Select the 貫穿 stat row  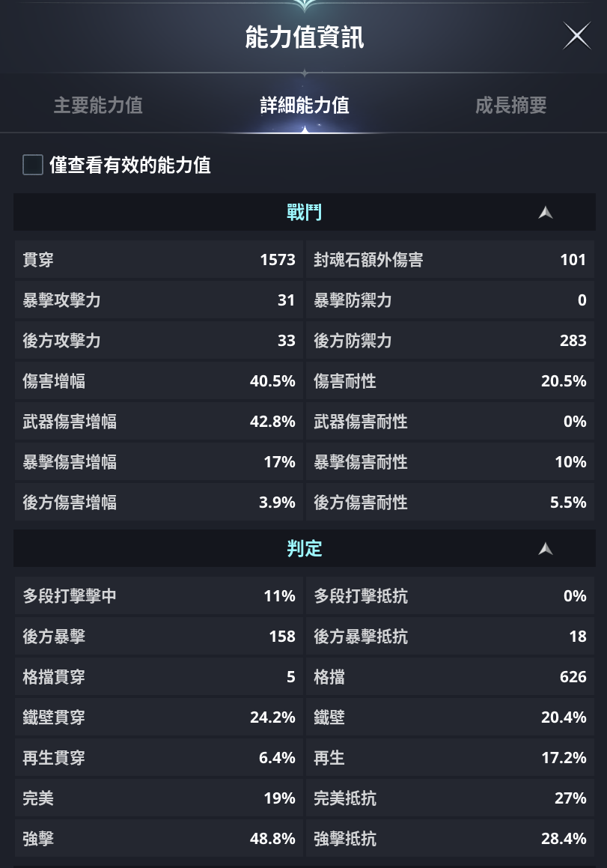click(x=159, y=261)
